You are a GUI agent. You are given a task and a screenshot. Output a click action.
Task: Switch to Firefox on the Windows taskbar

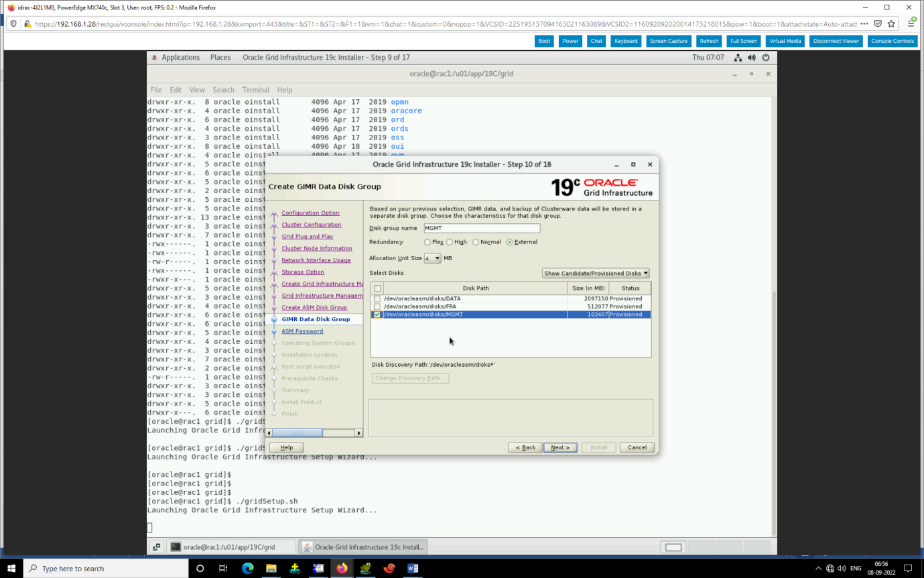click(x=342, y=568)
